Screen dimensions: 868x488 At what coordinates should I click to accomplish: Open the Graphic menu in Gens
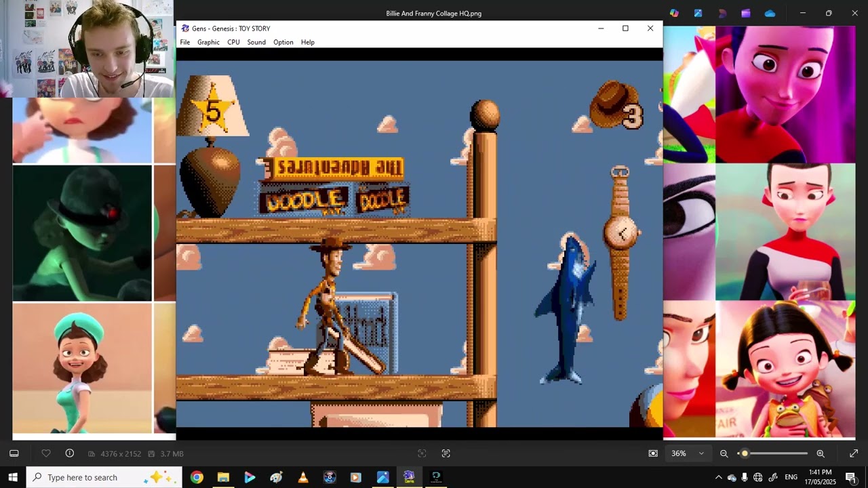point(208,42)
